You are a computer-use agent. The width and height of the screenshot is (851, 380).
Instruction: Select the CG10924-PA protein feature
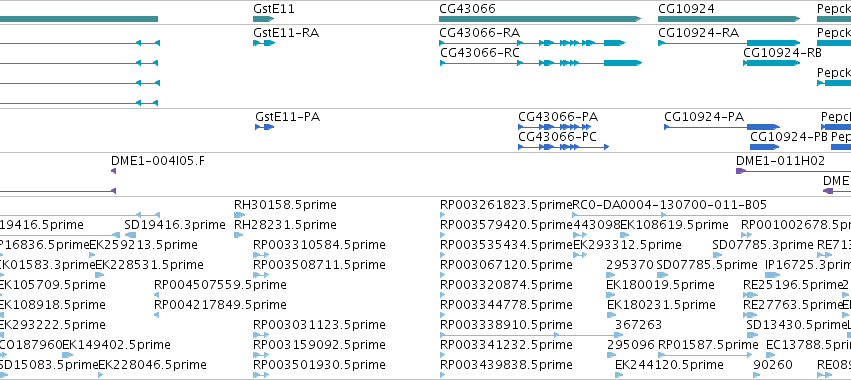[722, 127]
